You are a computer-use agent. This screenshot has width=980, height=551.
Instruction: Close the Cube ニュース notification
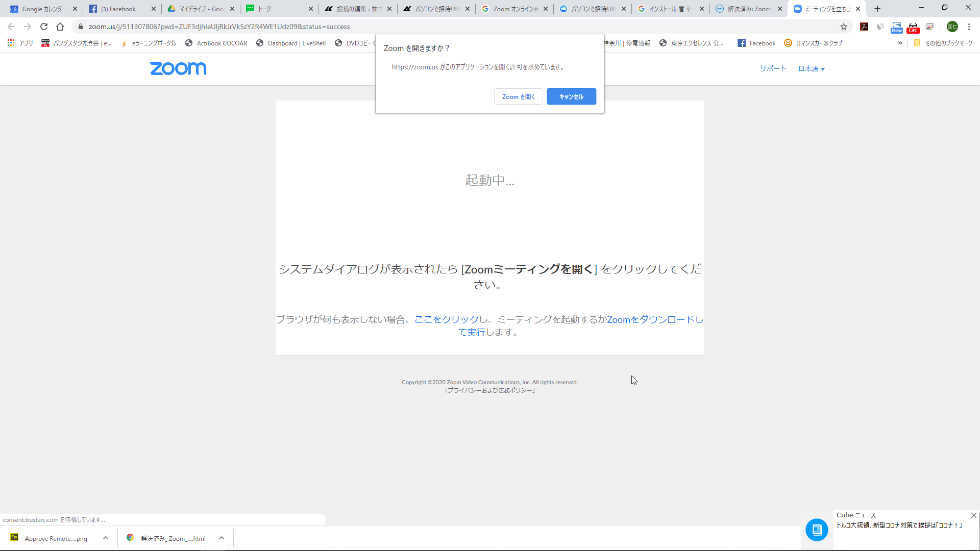tap(973, 515)
